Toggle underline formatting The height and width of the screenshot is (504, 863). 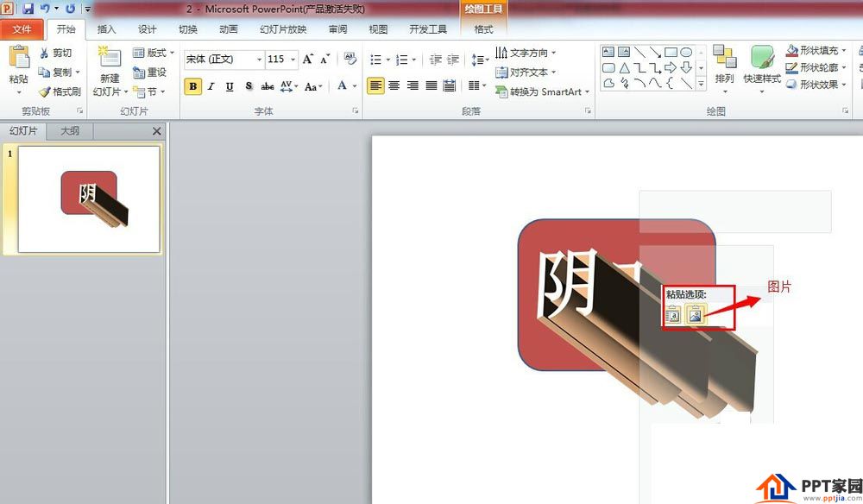point(230,86)
